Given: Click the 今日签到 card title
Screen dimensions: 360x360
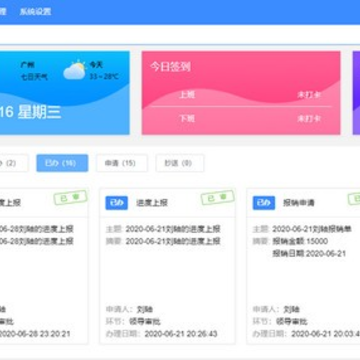Looking at the screenshot, I should coord(170,66).
